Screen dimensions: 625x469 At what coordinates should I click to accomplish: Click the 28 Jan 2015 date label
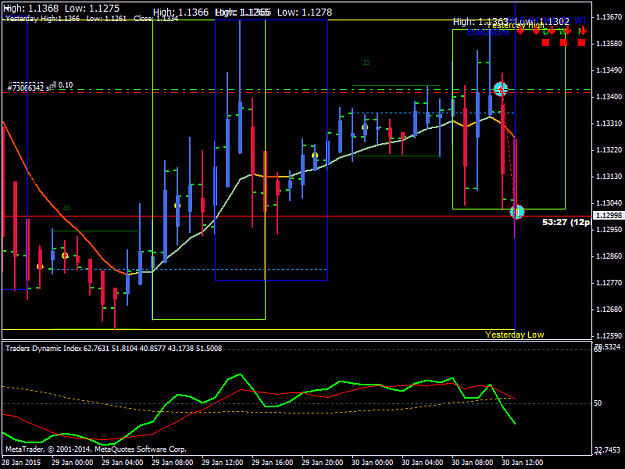[21, 463]
